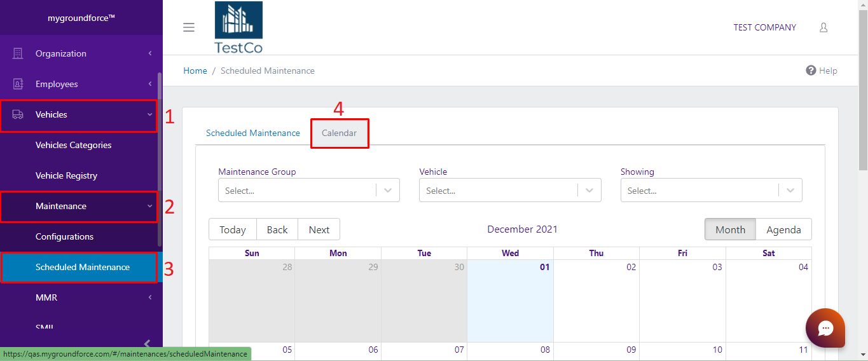Click the hamburger menu icon

point(188,27)
